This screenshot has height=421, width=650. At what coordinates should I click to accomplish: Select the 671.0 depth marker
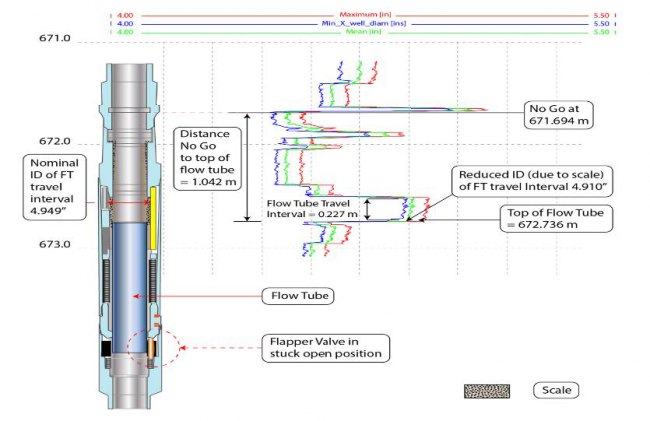[54, 39]
